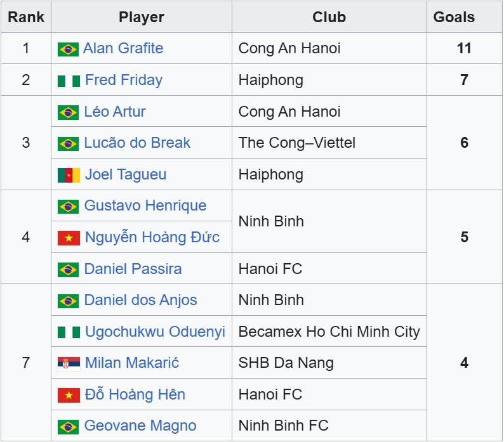
Task: Click the Cameroon flag beside Joel Tagueu
Action: coord(69,175)
